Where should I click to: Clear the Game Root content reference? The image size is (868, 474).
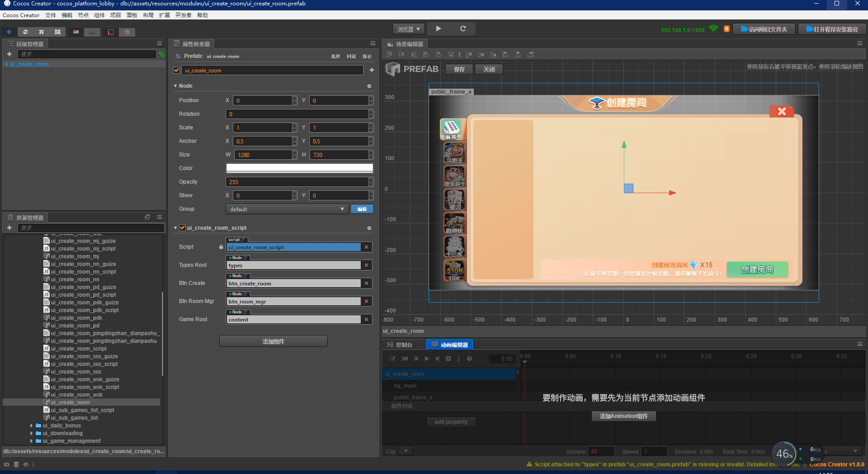[x=367, y=319]
